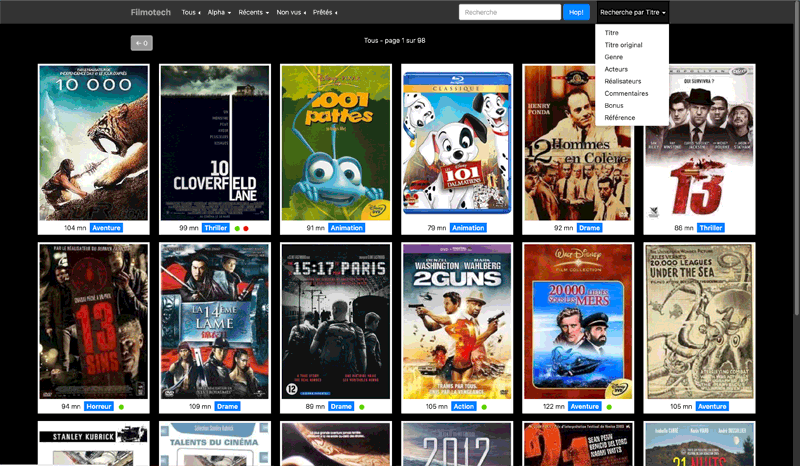Viewport: 800px width, 466px height.
Task: Click Action tag under 2 Guns
Action: point(464,407)
